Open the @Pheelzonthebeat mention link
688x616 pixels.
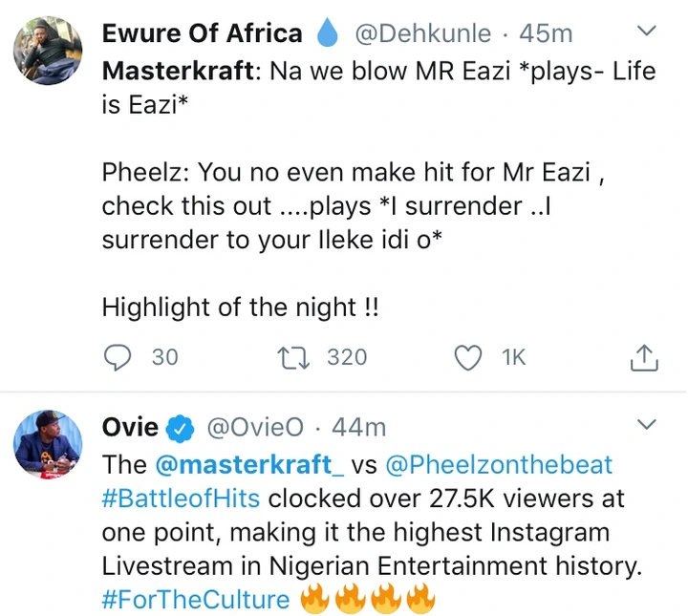[x=499, y=465]
